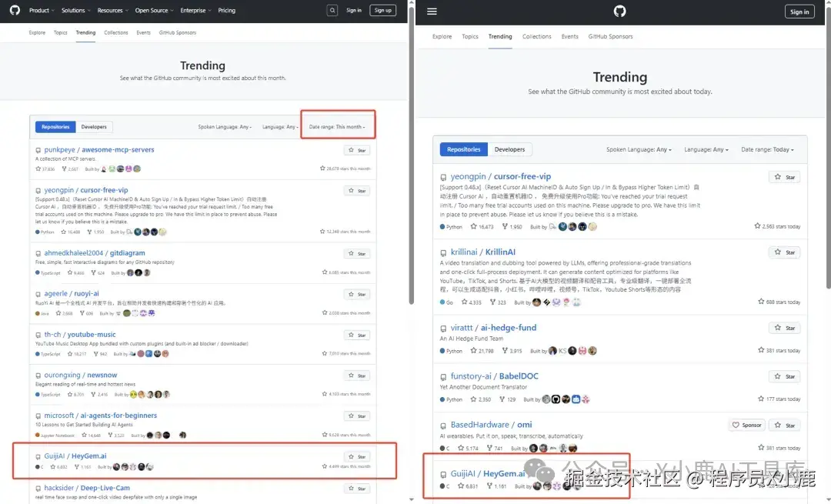Click BabelDOC fork count icon
This screenshot has width=831, height=504.
click(502, 399)
